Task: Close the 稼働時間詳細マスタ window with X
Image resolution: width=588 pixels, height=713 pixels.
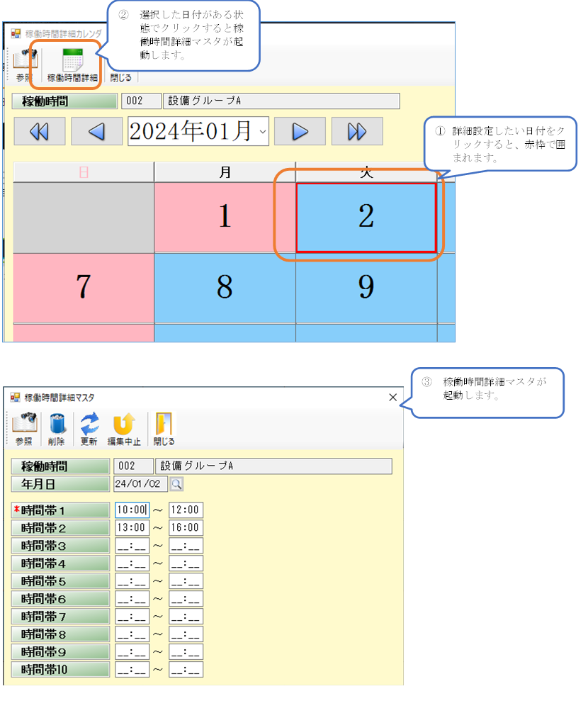Action: point(393,398)
